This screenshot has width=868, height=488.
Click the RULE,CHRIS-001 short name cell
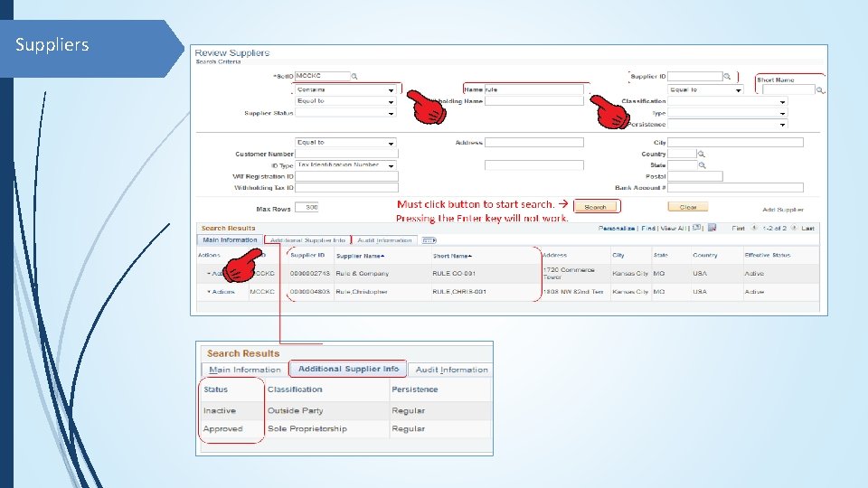459,292
